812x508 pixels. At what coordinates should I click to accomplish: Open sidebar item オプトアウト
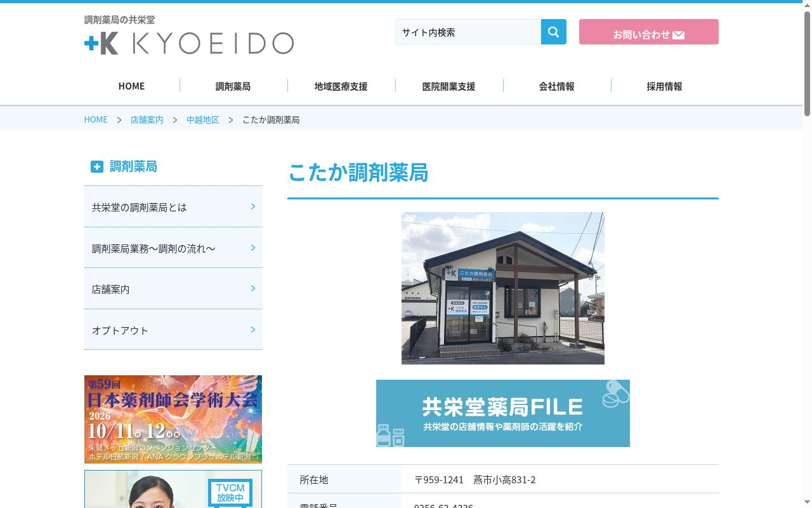click(173, 330)
